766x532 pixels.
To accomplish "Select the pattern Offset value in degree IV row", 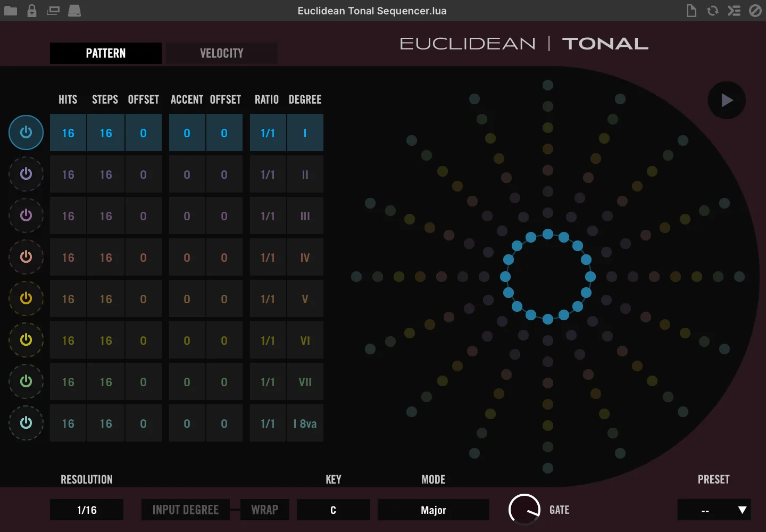I will [x=144, y=257].
